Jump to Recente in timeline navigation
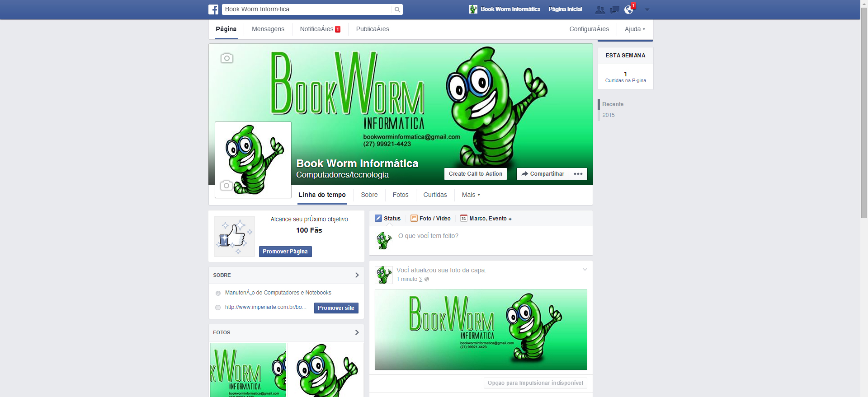 (x=613, y=104)
